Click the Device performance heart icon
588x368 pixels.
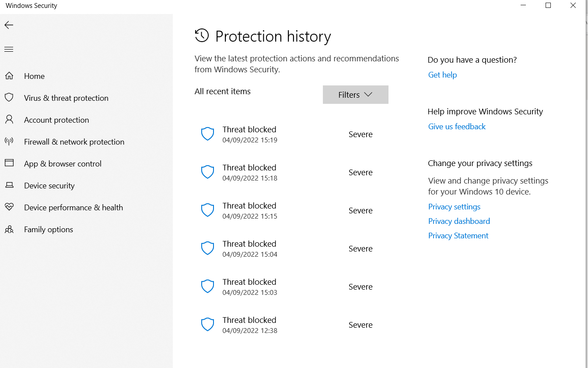point(9,207)
